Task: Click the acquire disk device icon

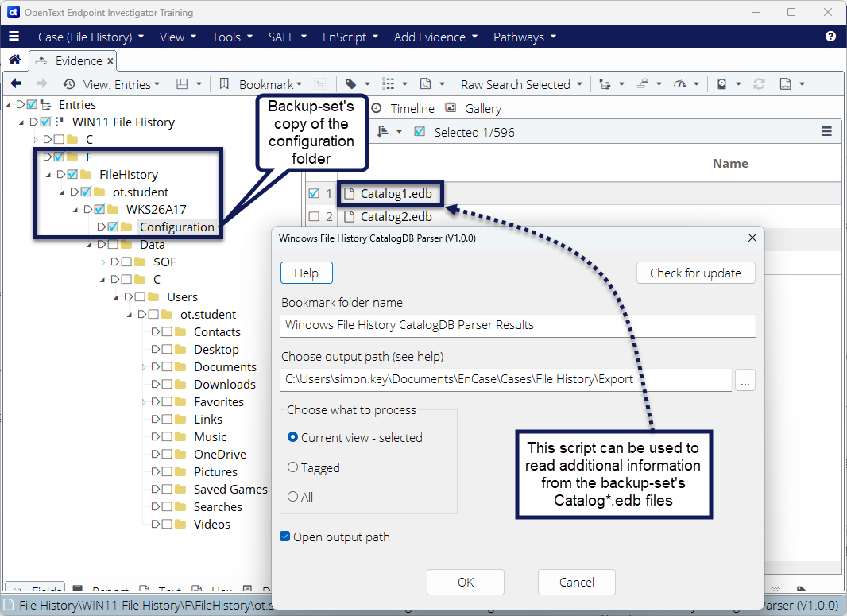Action: [721, 83]
